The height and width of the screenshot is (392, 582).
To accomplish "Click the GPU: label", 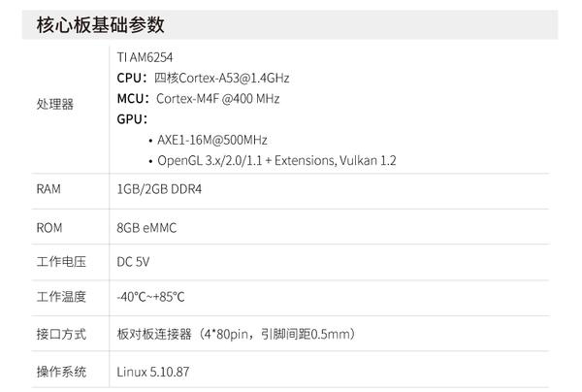I will (131, 118).
